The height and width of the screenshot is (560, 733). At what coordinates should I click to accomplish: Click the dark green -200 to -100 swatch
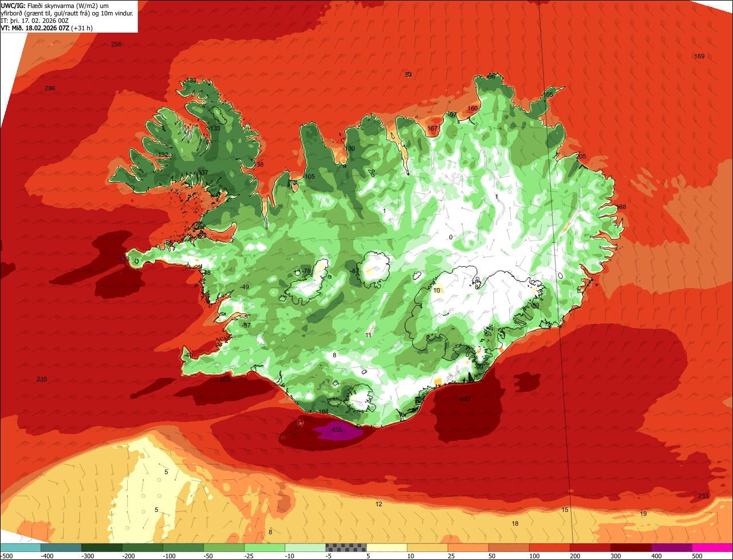(x=143, y=547)
